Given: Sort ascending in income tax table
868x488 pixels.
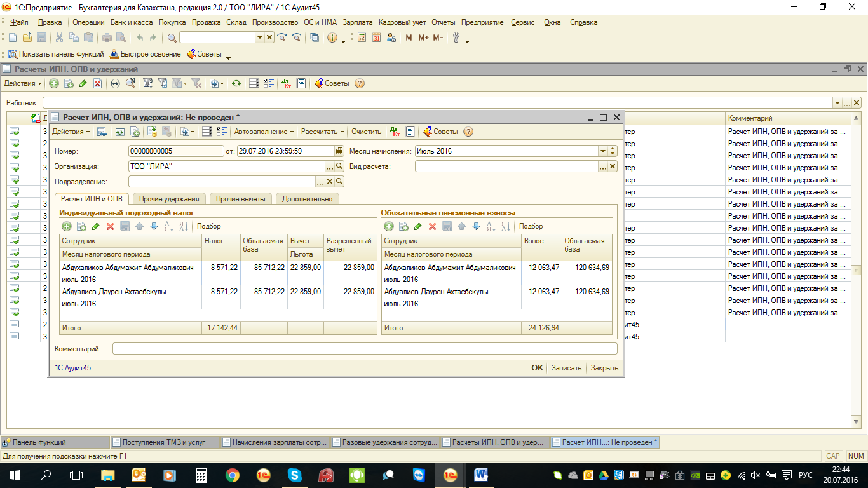Looking at the screenshot, I should click(x=169, y=226).
